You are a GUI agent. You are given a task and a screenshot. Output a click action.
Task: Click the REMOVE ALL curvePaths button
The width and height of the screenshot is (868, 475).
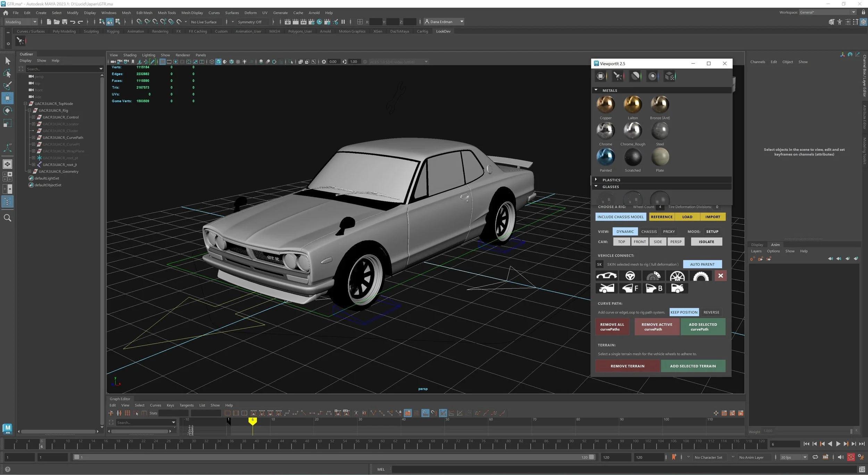click(612, 327)
